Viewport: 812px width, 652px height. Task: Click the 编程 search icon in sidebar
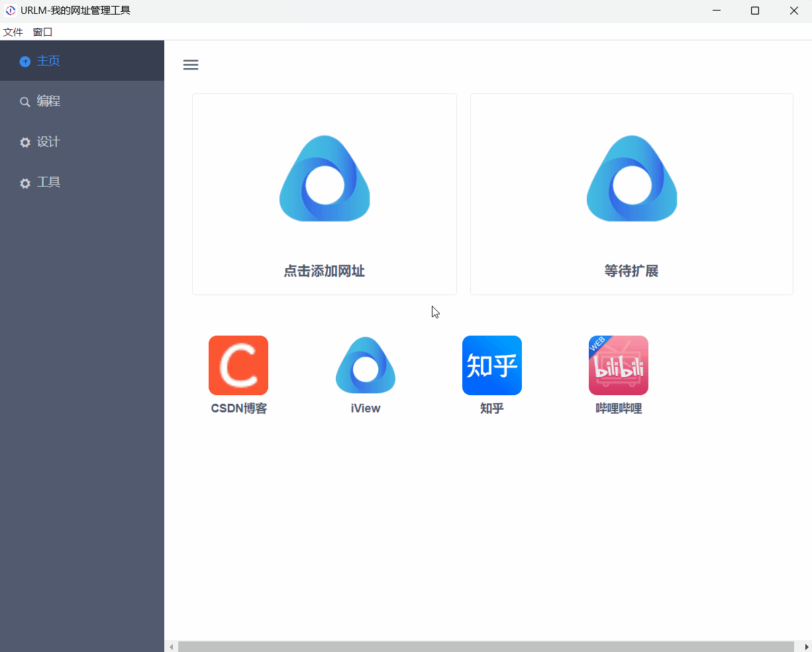[x=25, y=102]
